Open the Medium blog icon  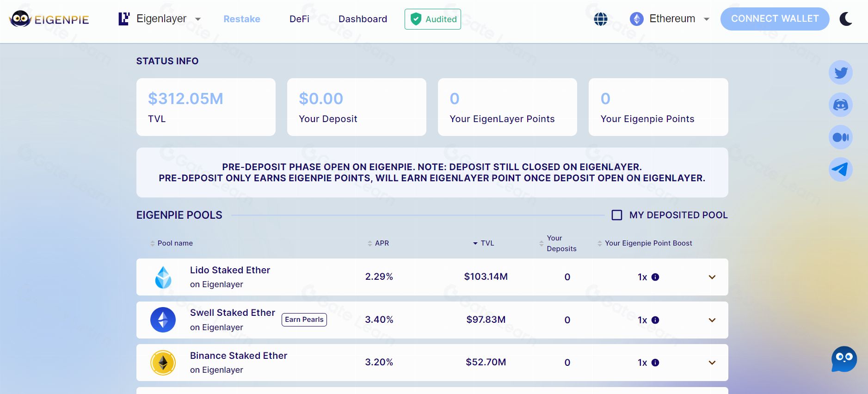point(840,137)
